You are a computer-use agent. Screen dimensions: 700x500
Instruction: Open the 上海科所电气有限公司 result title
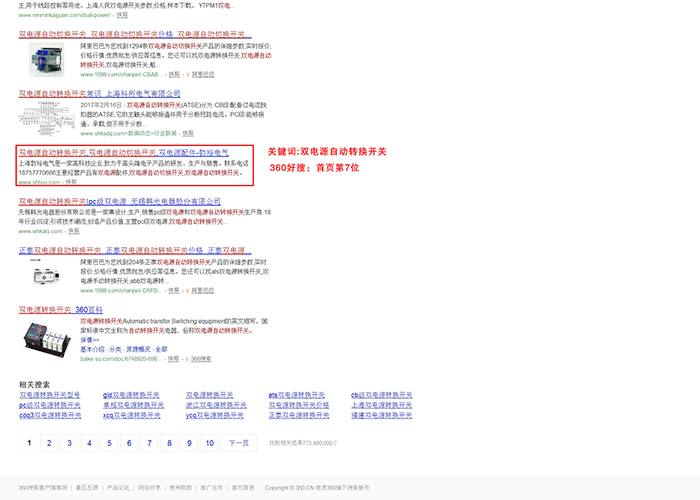pos(100,94)
